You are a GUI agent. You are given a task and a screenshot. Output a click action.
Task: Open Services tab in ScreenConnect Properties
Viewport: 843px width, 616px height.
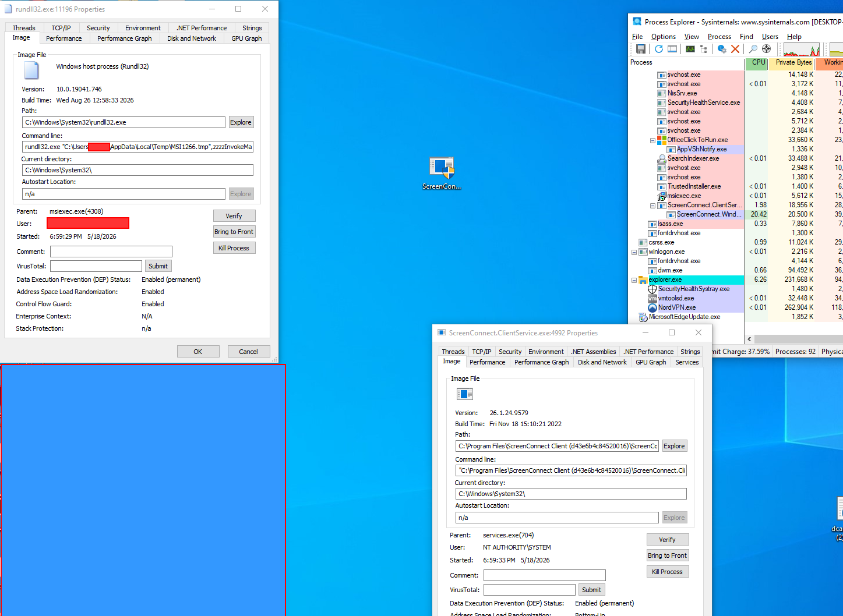click(x=687, y=362)
